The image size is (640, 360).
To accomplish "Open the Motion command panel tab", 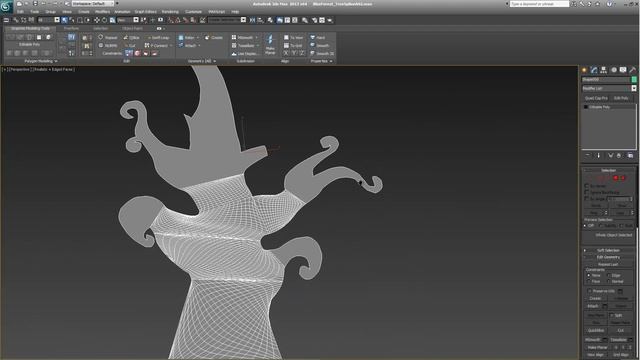I will 613,70.
